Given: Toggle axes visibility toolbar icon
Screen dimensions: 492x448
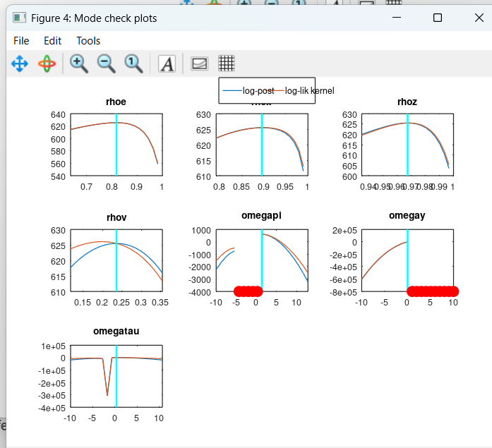Looking at the screenshot, I should pyautogui.click(x=200, y=63).
